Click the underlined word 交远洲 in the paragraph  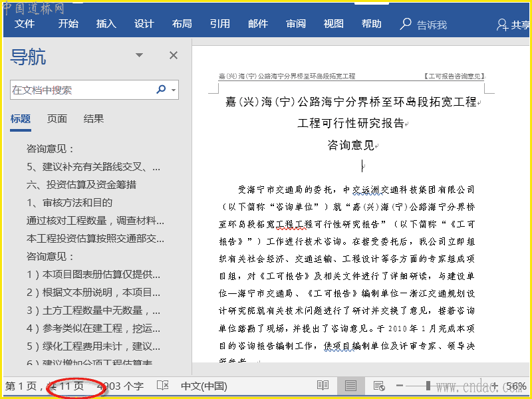368,190
